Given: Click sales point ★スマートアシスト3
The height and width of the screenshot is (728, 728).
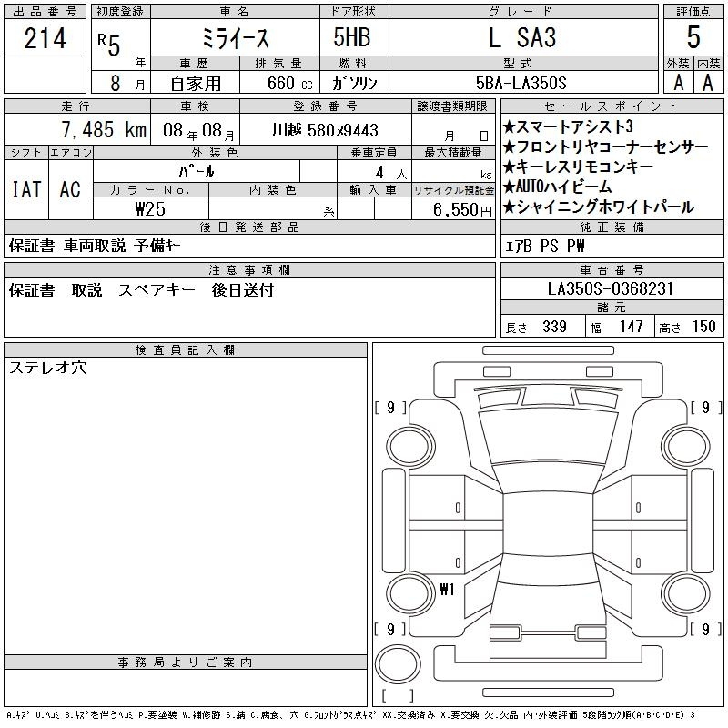Looking at the screenshot, I should click(568, 126).
